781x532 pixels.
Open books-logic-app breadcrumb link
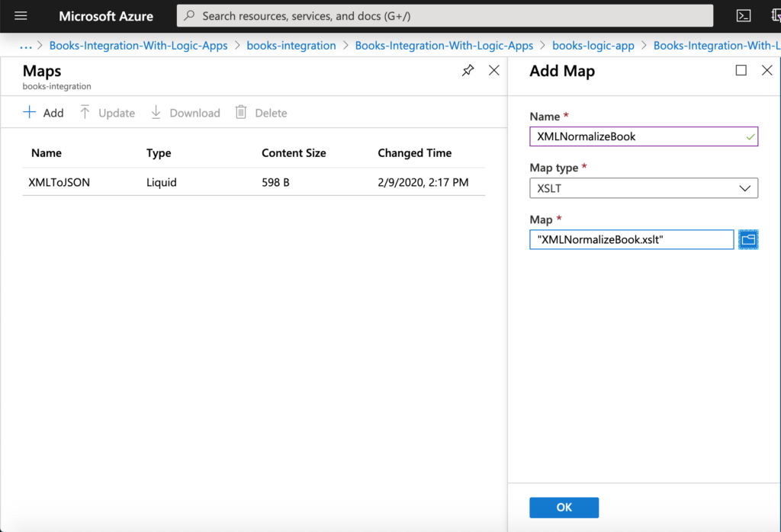[593, 45]
